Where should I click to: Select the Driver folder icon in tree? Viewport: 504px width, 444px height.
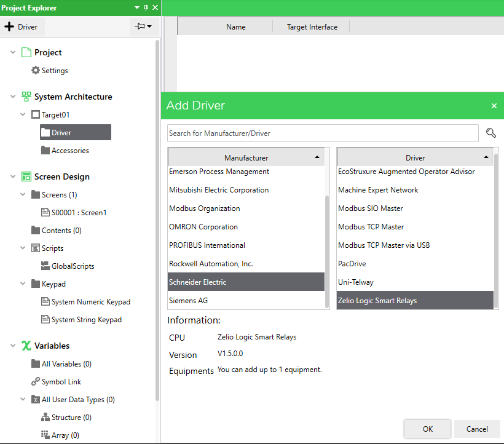point(45,132)
